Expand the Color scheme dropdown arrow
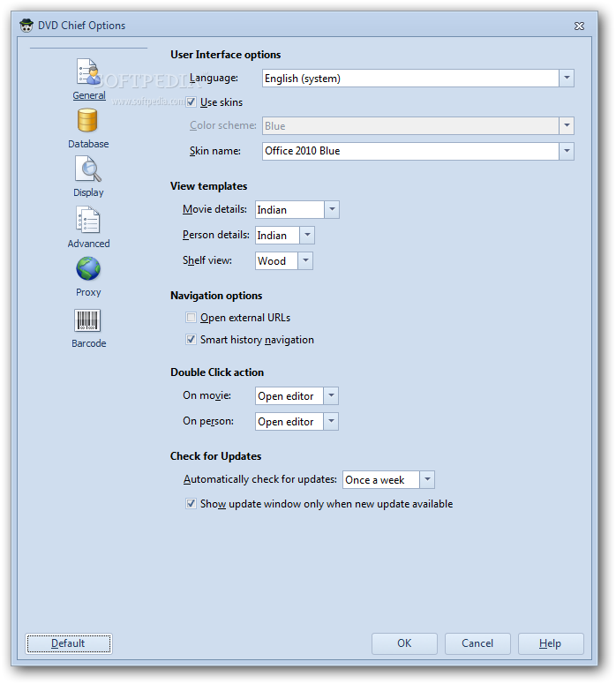Viewport: 616px width, 684px height. (x=567, y=125)
